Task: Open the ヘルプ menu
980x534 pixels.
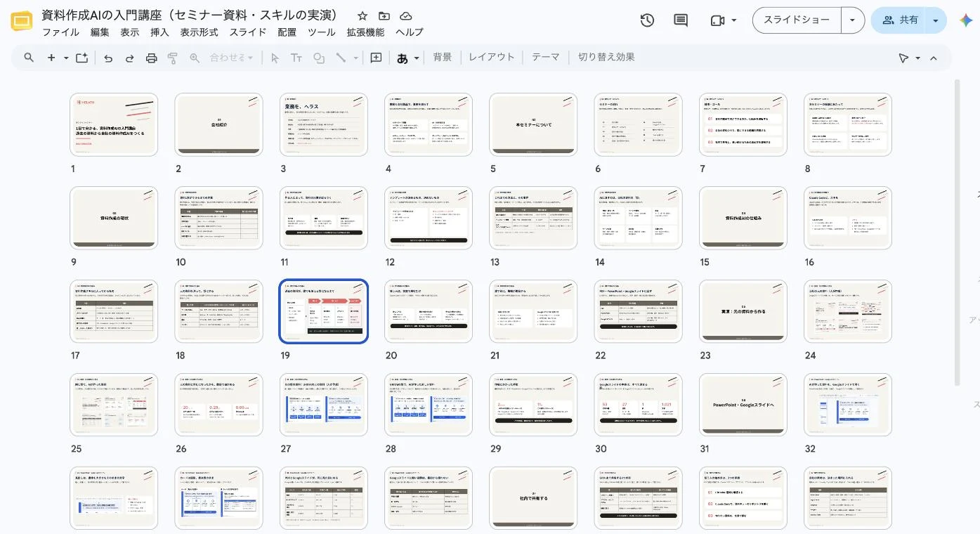Action: click(409, 32)
